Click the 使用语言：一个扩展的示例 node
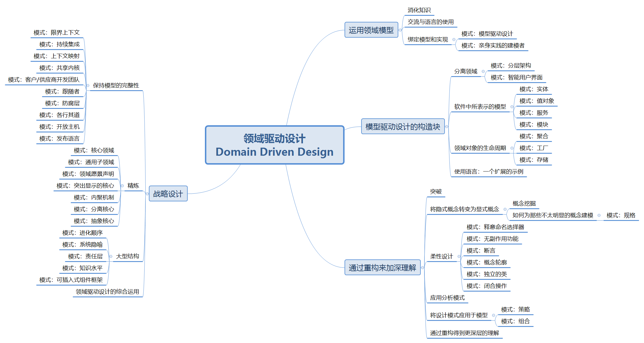 [x=489, y=171]
